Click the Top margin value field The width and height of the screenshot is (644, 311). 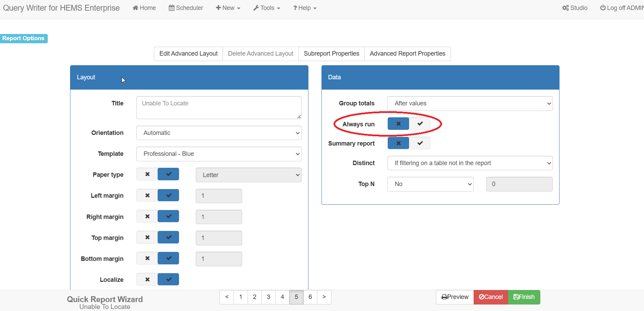point(219,238)
